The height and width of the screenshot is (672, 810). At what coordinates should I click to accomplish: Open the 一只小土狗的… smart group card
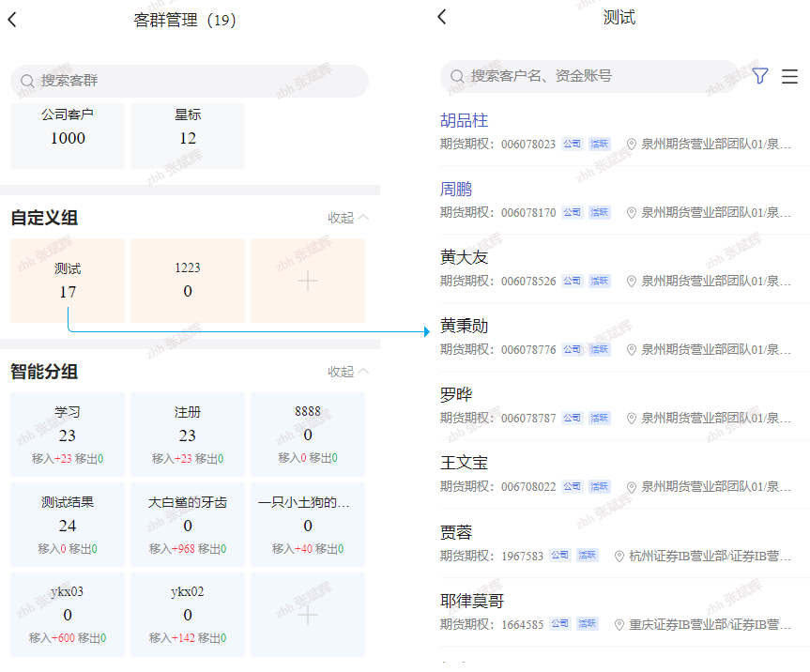(308, 525)
